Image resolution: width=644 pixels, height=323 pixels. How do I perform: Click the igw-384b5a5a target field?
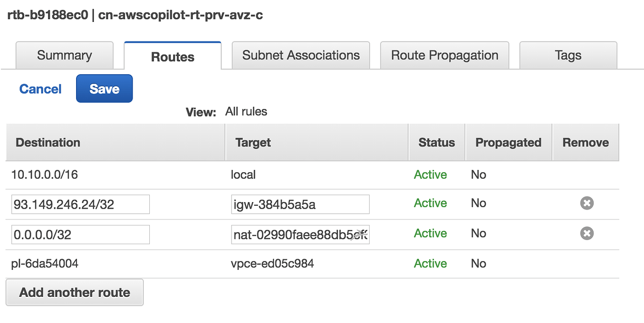(300, 204)
